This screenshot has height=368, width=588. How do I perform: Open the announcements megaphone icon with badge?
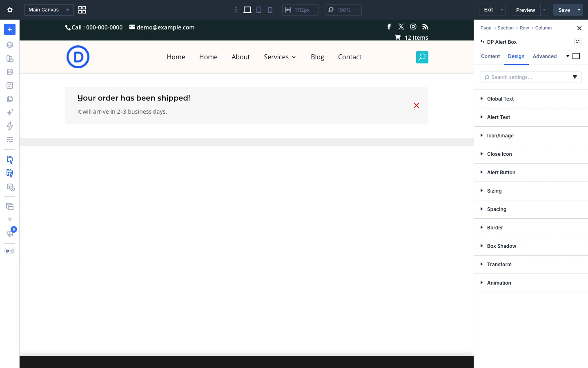pyautogui.click(x=10, y=233)
